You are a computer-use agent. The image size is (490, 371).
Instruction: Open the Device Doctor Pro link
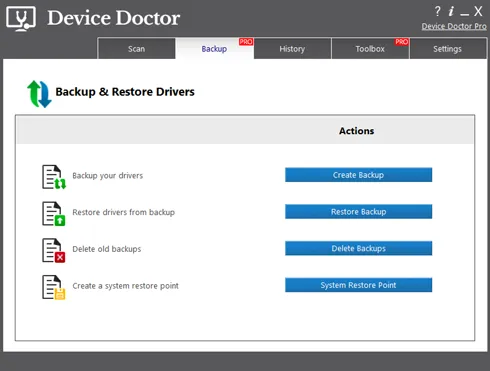click(x=454, y=26)
